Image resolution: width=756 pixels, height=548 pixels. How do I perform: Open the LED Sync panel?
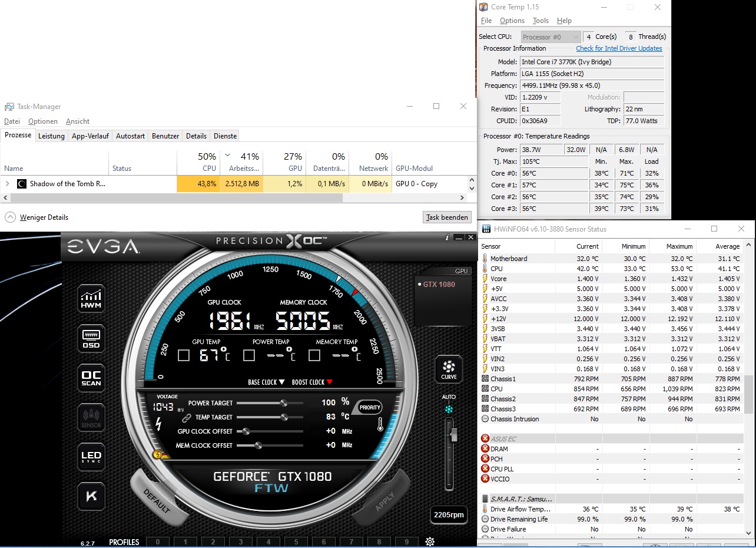91,457
